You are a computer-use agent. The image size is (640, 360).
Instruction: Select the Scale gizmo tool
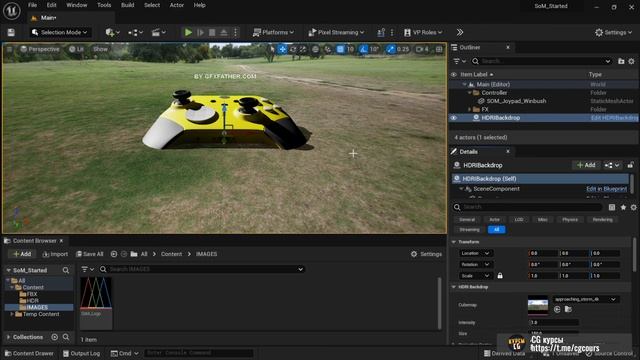click(303, 49)
